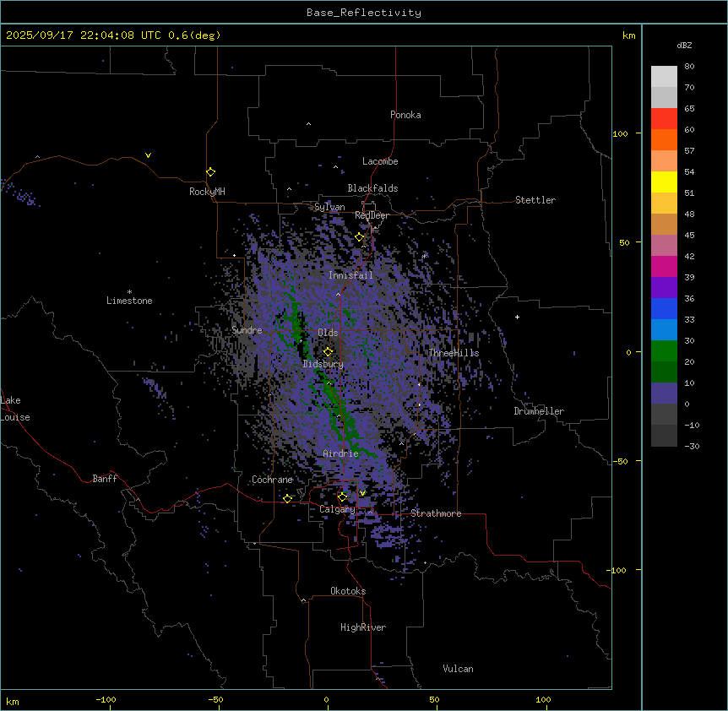The image size is (728, 711).
Task: Click the Base_Reflectivity title text
Action: tap(364, 13)
